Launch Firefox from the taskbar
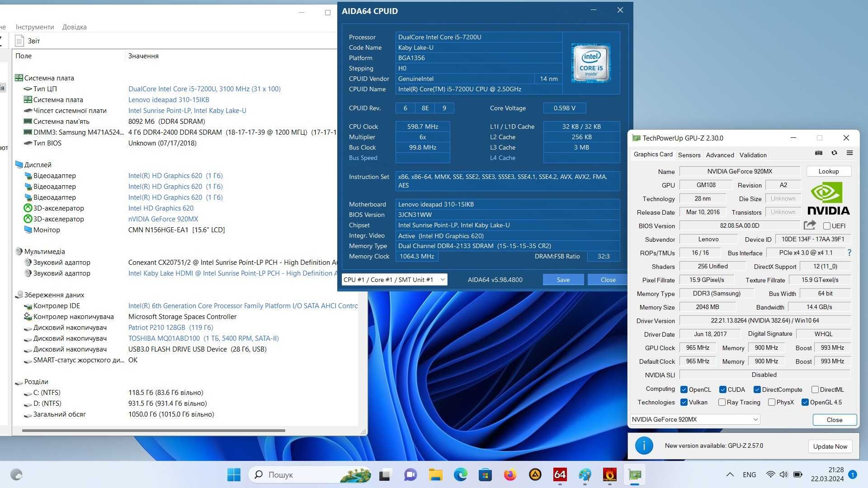The image size is (868, 488). click(x=510, y=474)
